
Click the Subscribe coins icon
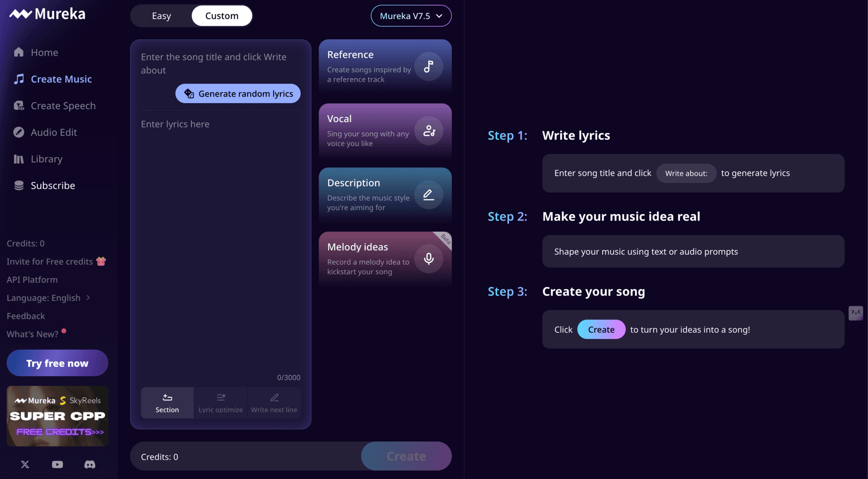tap(19, 186)
